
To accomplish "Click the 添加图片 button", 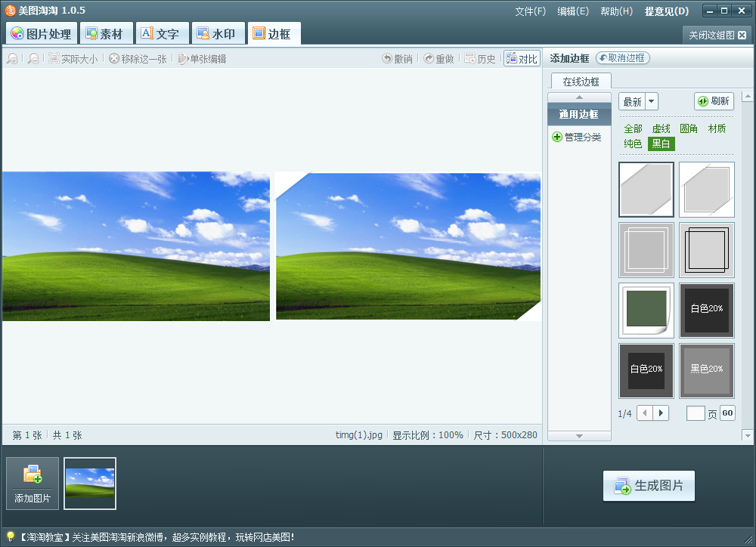I will [x=33, y=484].
